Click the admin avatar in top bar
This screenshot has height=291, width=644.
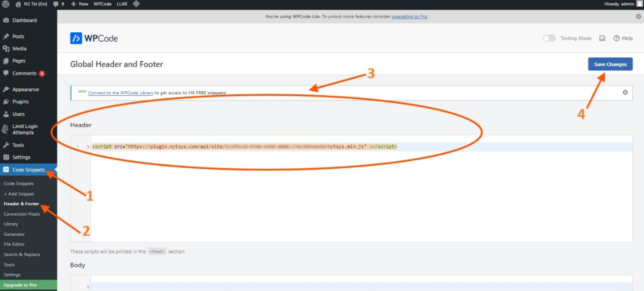click(639, 4)
